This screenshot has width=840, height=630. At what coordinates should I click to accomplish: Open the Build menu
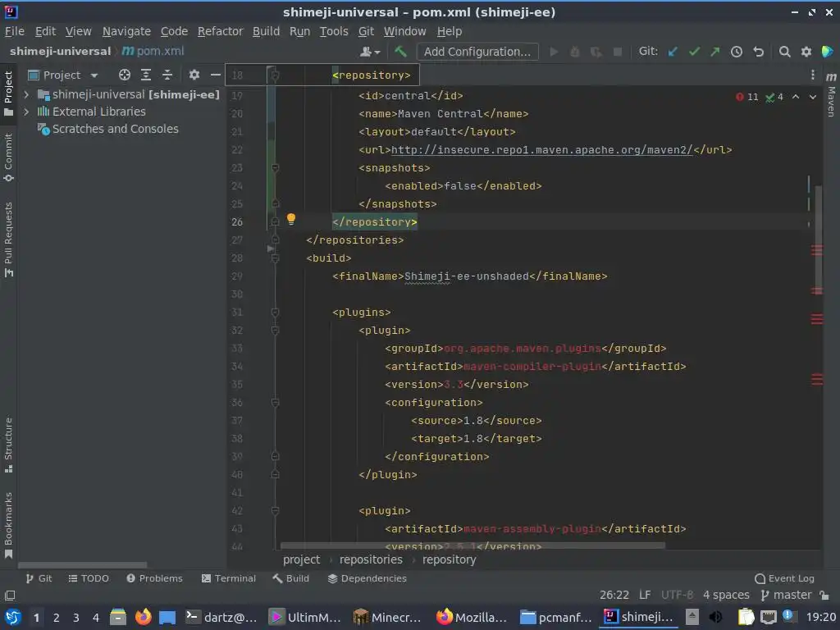click(267, 32)
